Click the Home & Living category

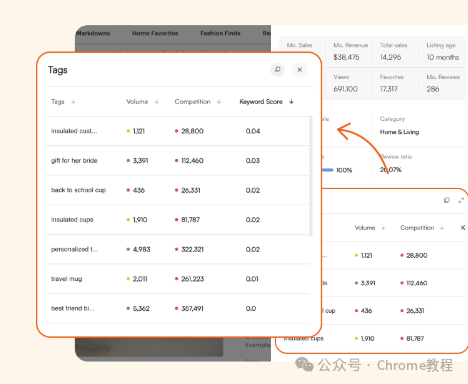399,132
